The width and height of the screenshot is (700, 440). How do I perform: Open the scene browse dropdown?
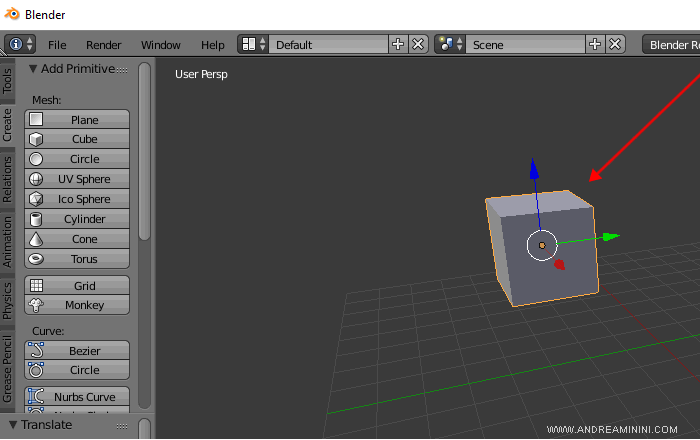tap(450, 45)
